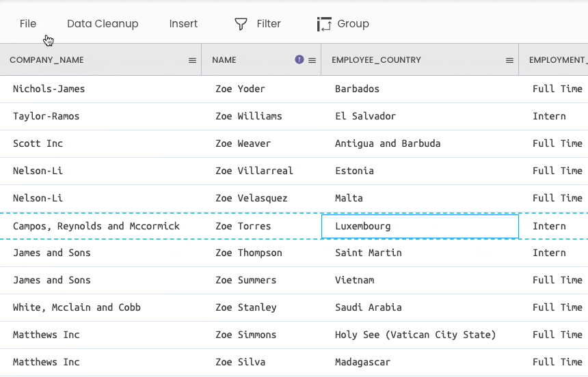The width and height of the screenshot is (588, 377).
Task: Click the NAME column header text
Action: pos(224,60)
